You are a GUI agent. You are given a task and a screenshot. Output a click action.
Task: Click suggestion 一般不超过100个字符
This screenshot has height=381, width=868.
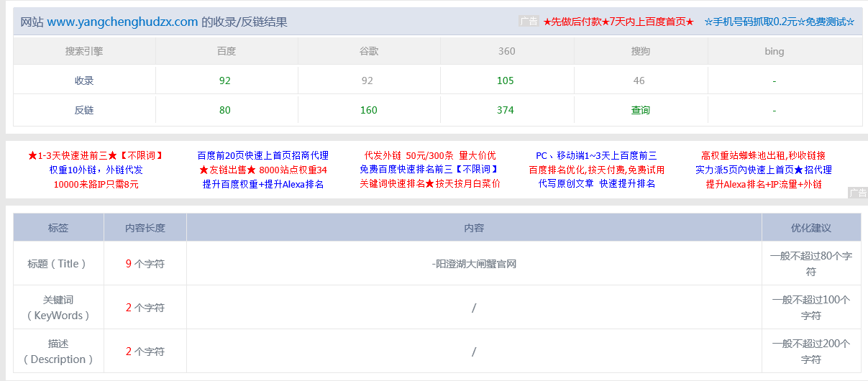pos(811,308)
